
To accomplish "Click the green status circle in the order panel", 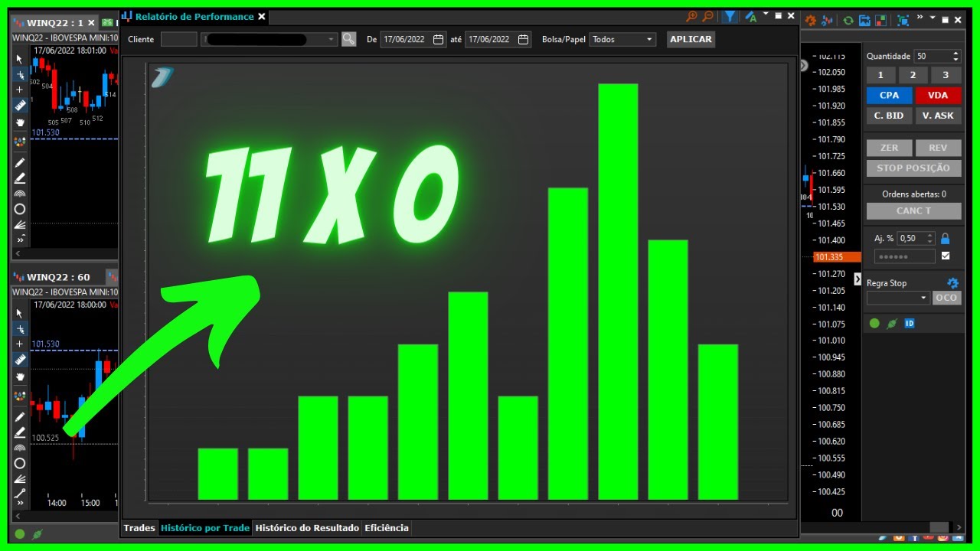I will tap(874, 324).
